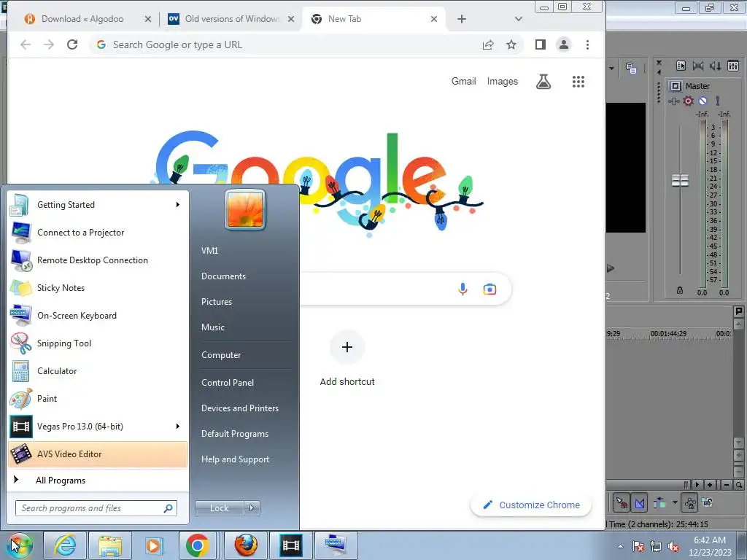The image size is (747, 560).
Task: Open the shutdown options arrow next to Lock
Action: [x=252, y=508]
